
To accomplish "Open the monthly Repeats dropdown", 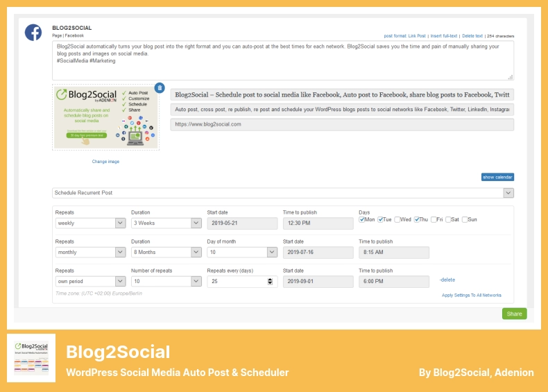I will pyautogui.click(x=90, y=252).
